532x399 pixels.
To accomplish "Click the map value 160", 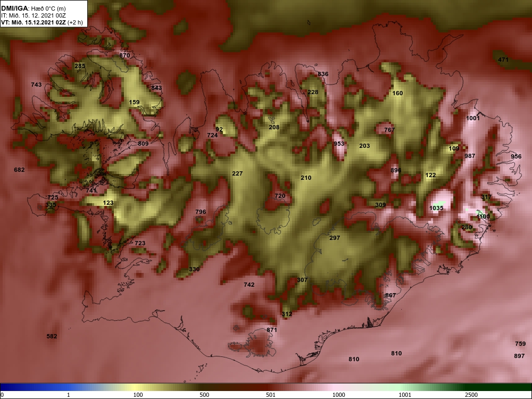I will 397,93.
